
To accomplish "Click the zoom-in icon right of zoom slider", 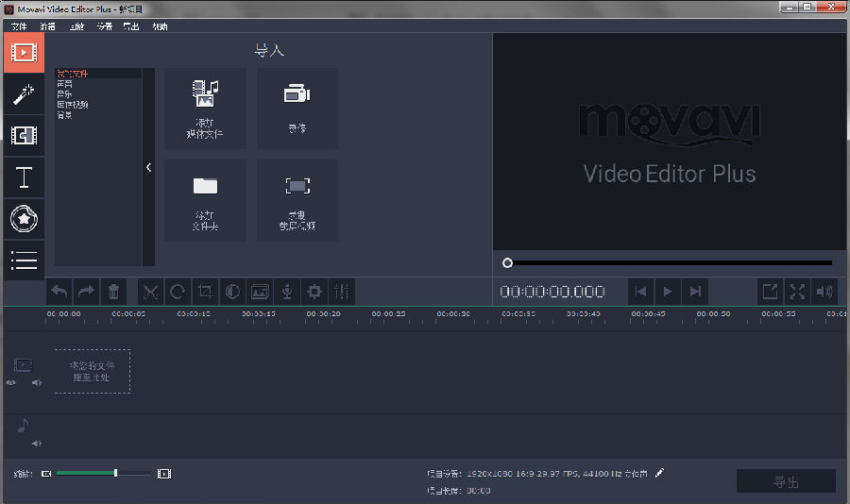I will [x=164, y=474].
